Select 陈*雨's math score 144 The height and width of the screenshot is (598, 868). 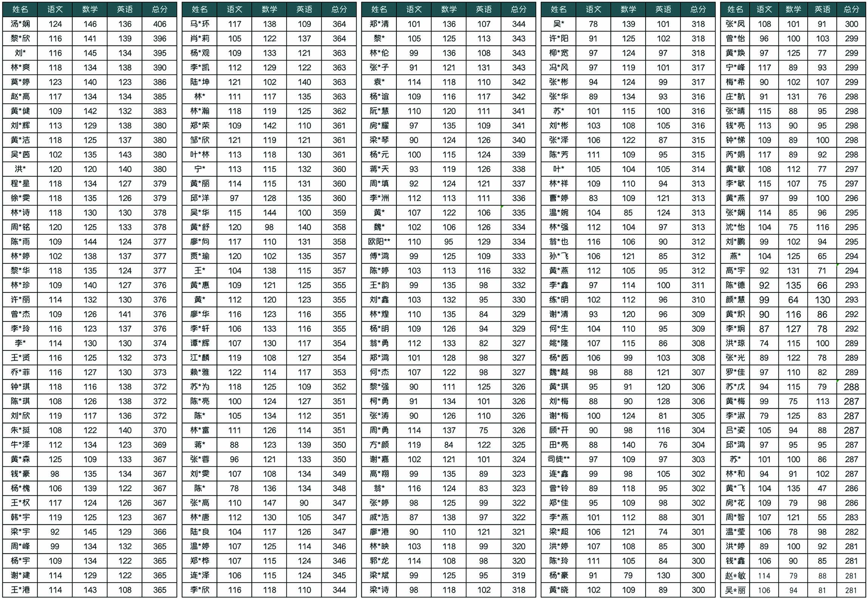pos(90,241)
